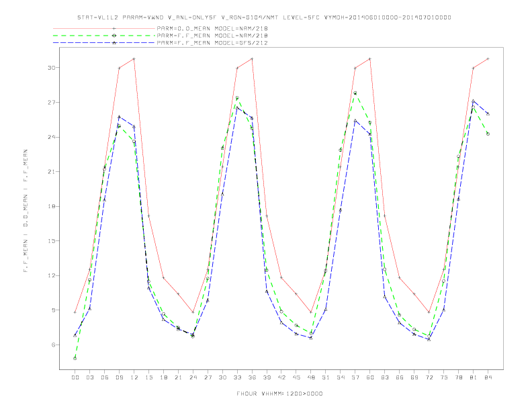Click x-axis tick label 09
This screenshot has height=411, width=532.
pyautogui.click(x=119, y=377)
